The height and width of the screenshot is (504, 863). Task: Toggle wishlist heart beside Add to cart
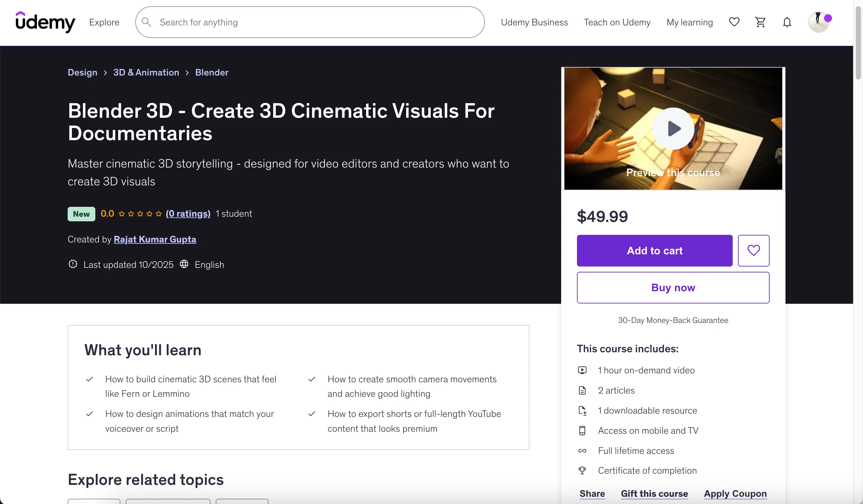[753, 251]
